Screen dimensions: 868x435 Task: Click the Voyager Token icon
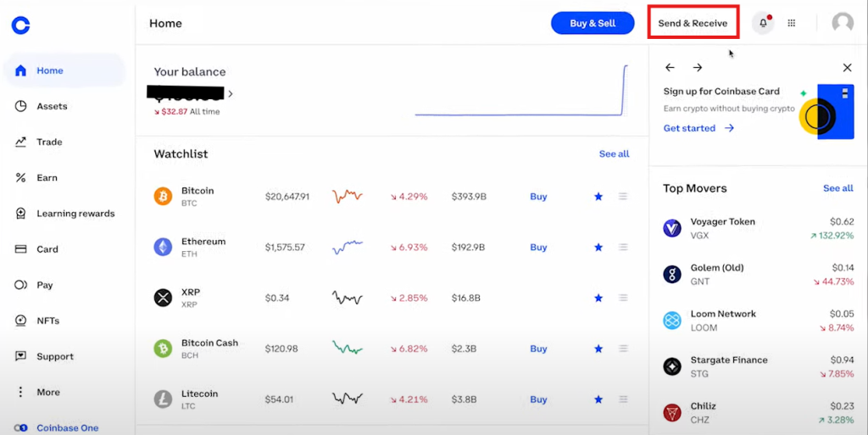[x=672, y=228]
